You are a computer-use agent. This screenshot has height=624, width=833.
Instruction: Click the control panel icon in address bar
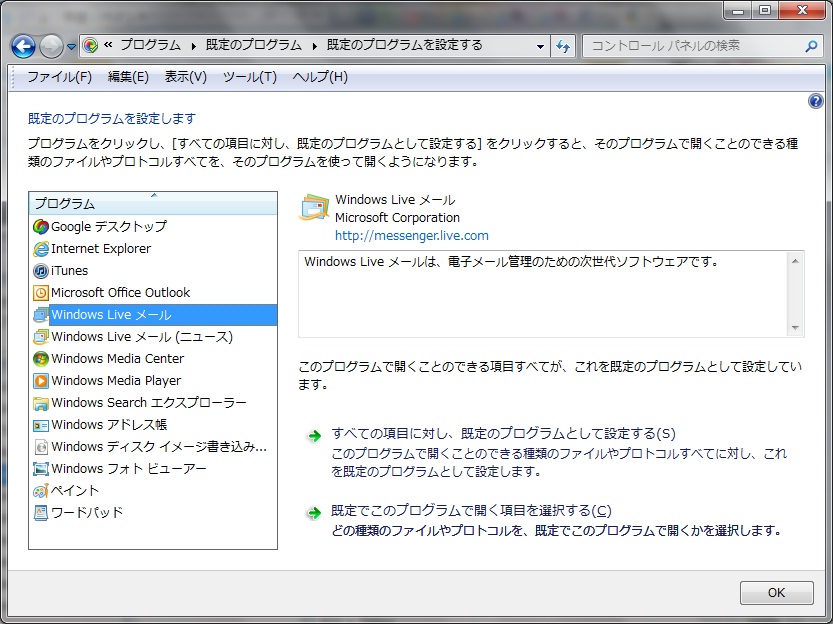tap(90, 46)
